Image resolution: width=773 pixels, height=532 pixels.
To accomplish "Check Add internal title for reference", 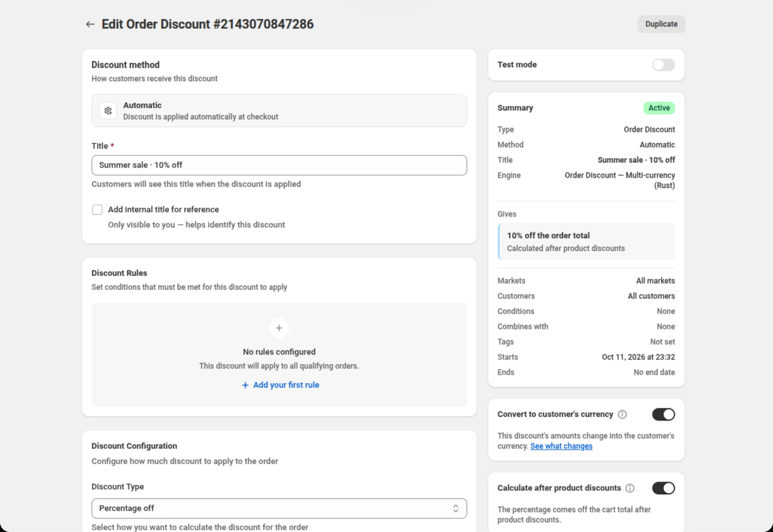I will tap(97, 210).
